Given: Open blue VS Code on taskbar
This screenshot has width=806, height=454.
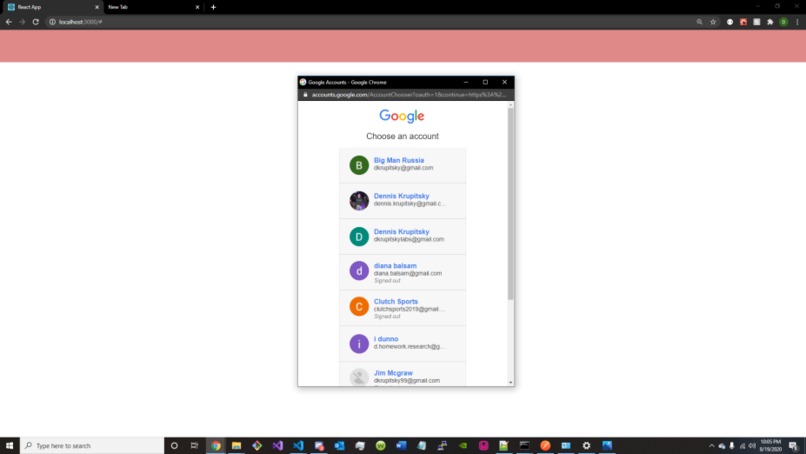Looking at the screenshot, I should click(298, 445).
